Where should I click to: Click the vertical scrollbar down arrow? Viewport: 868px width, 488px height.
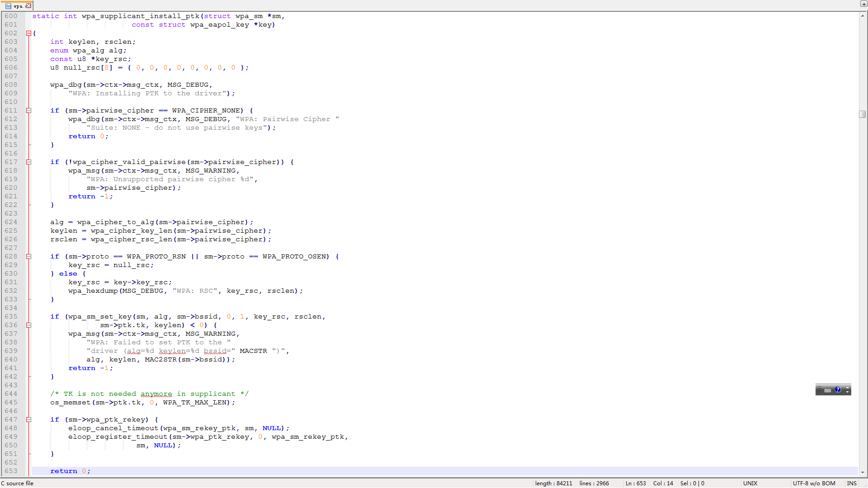pyautogui.click(x=863, y=472)
